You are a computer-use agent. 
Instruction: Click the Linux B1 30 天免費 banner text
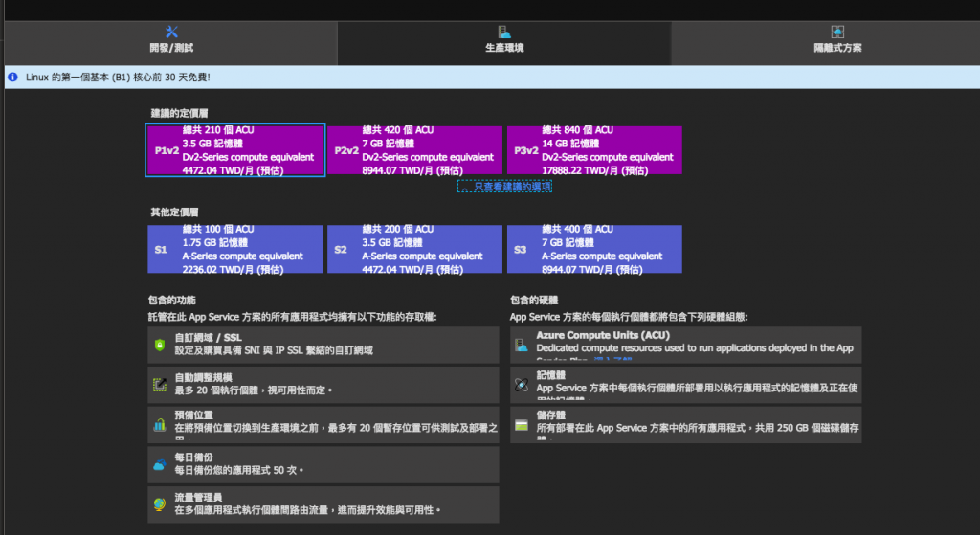click(118, 78)
